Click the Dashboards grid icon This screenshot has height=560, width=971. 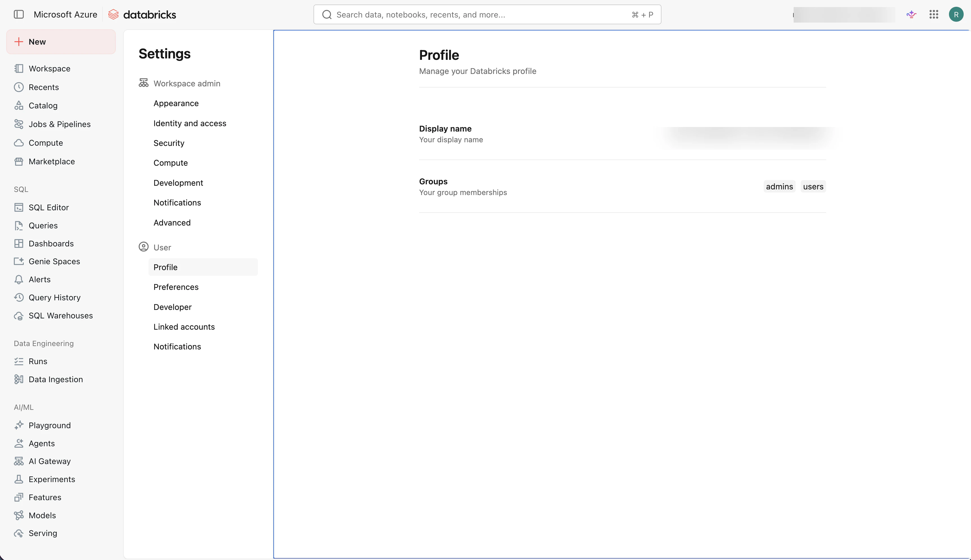point(18,244)
